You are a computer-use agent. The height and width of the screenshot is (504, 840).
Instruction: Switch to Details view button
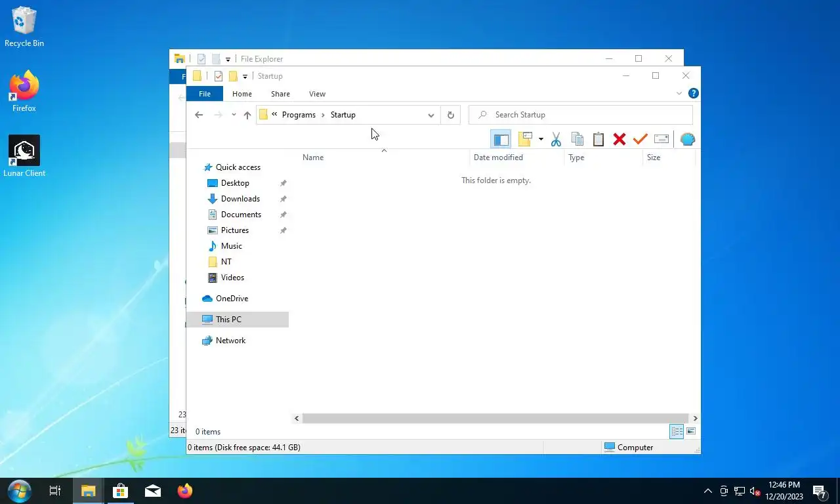point(677,431)
